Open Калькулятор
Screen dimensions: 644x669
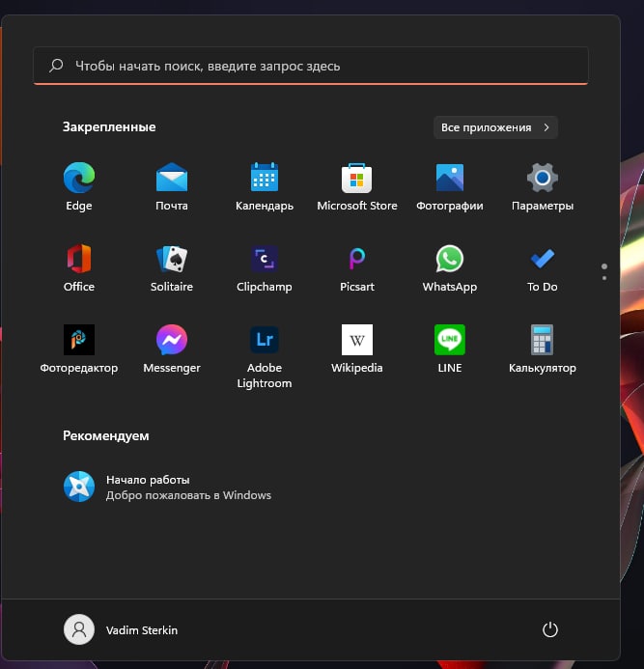coord(542,348)
